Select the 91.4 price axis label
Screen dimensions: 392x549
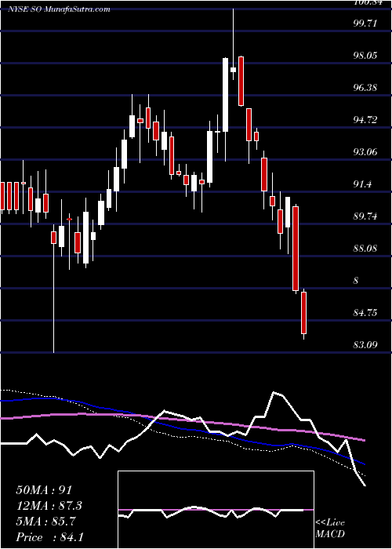[x=363, y=184]
